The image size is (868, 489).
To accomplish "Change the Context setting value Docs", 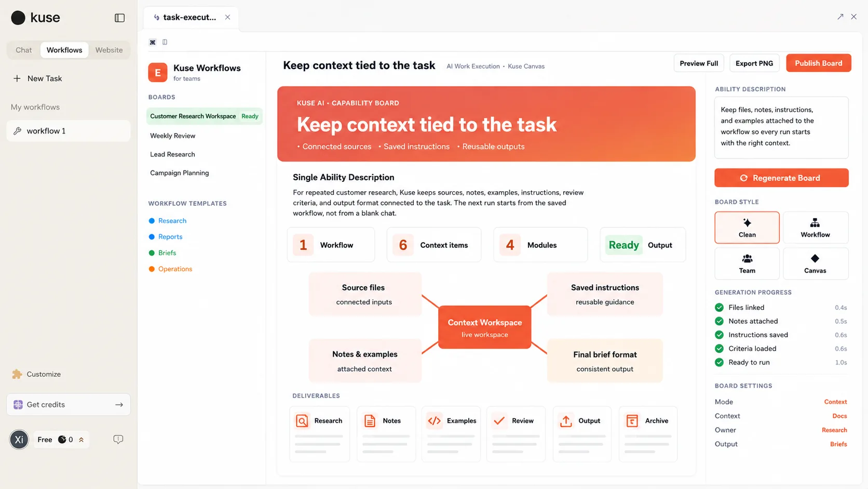I will click(839, 416).
